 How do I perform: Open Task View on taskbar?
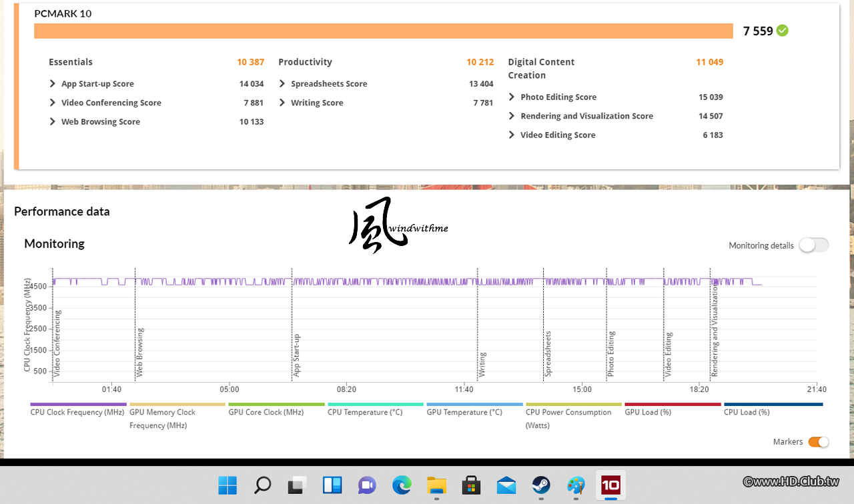297,485
